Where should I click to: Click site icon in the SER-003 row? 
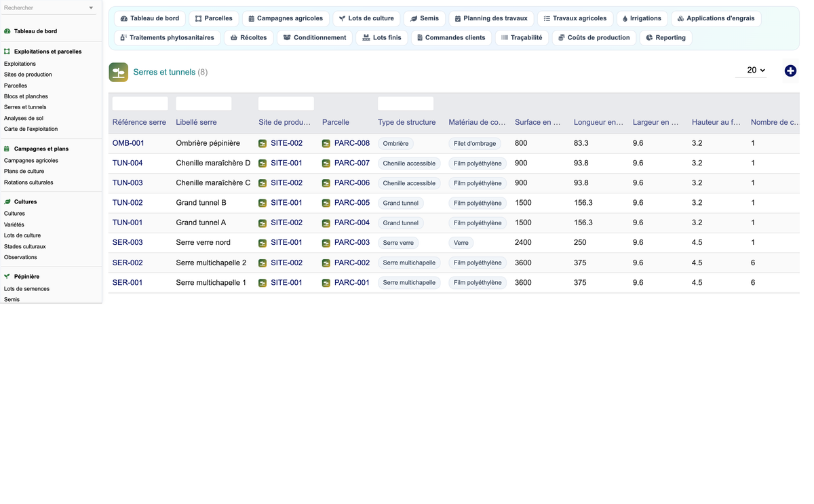click(263, 243)
